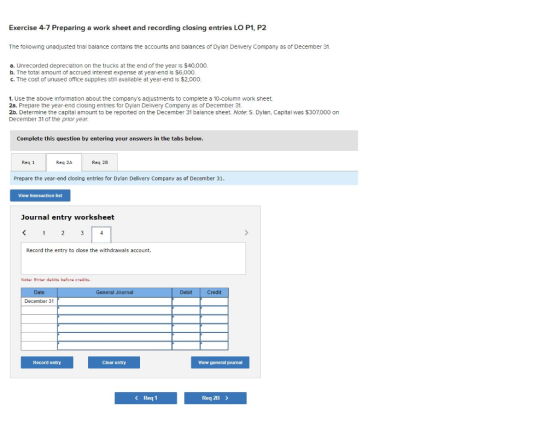Open first General Journal account dropdown cell

click(115, 301)
